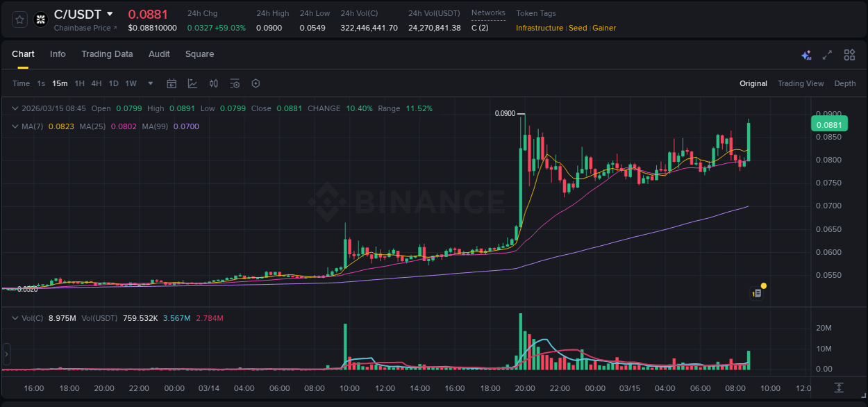Switch the chart to Depth view
Viewport: 868px width, 407px height.
(844, 83)
